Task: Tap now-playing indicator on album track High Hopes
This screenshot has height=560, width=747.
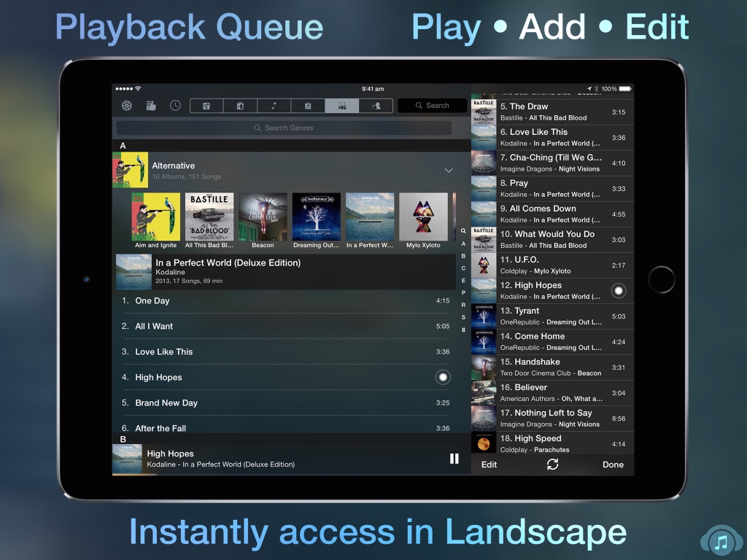Action: click(x=443, y=377)
